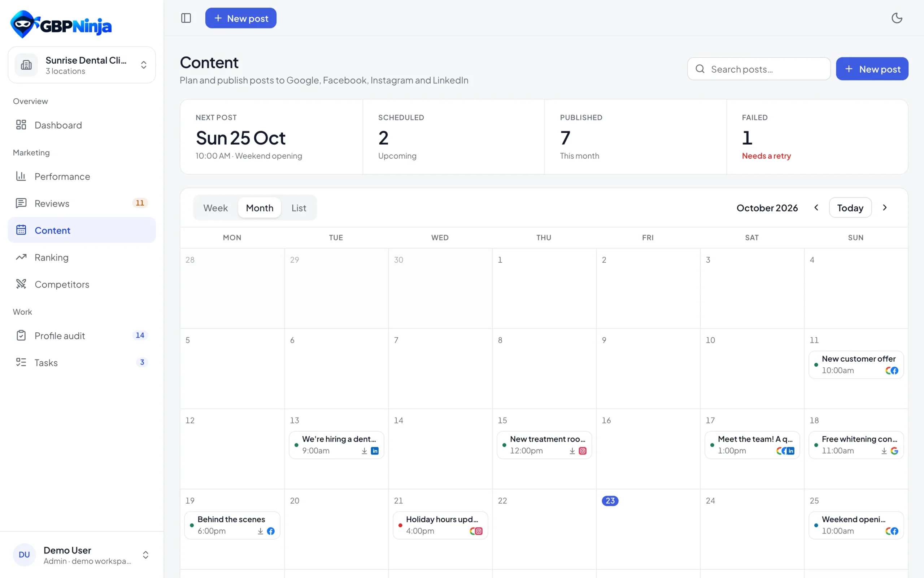Open the New treatment roo… post

(544, 445)
